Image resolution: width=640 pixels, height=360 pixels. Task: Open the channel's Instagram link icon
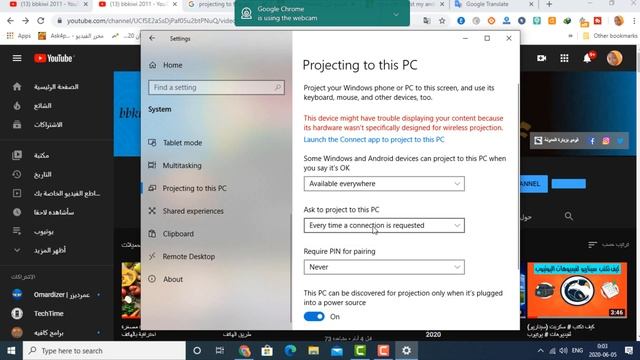pos(606,141)
